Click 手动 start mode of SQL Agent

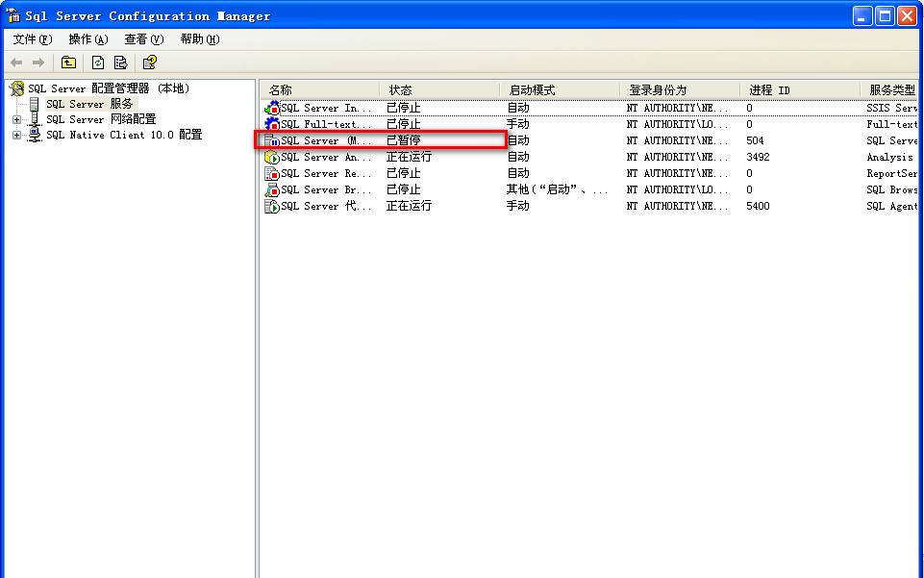[x=518, y=206]
